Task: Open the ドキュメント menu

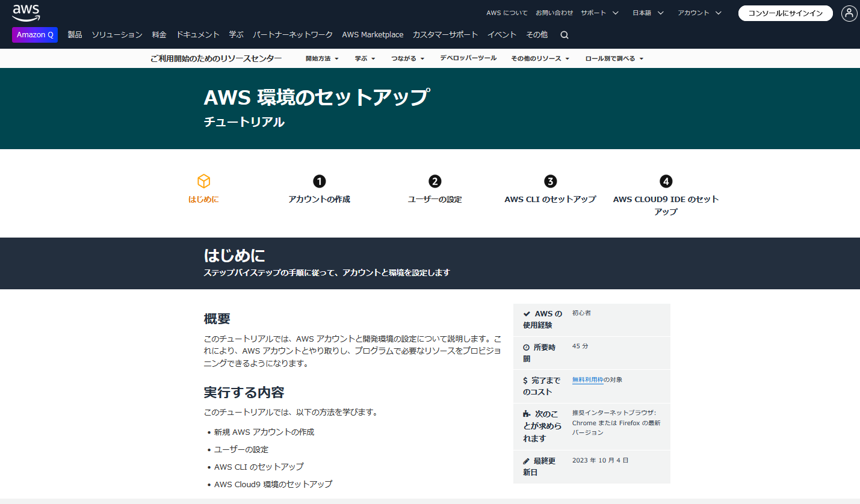Action: click(198, 35)
